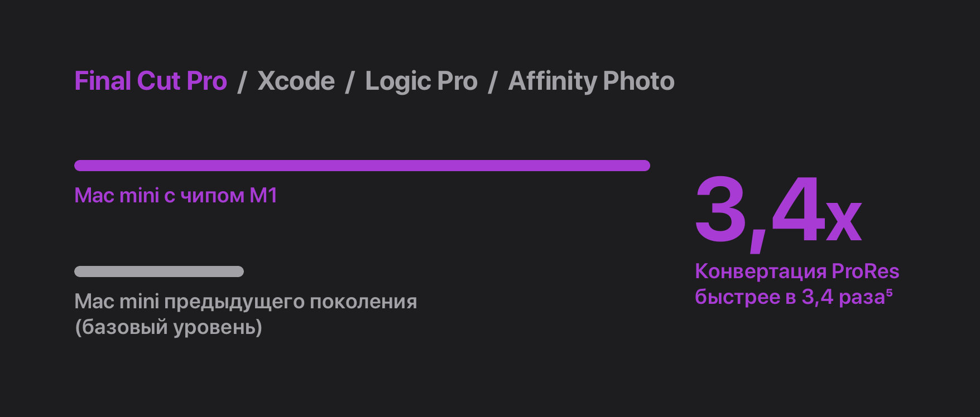
Task: Open the Logic Pro tab
Action: coord(421,81)
